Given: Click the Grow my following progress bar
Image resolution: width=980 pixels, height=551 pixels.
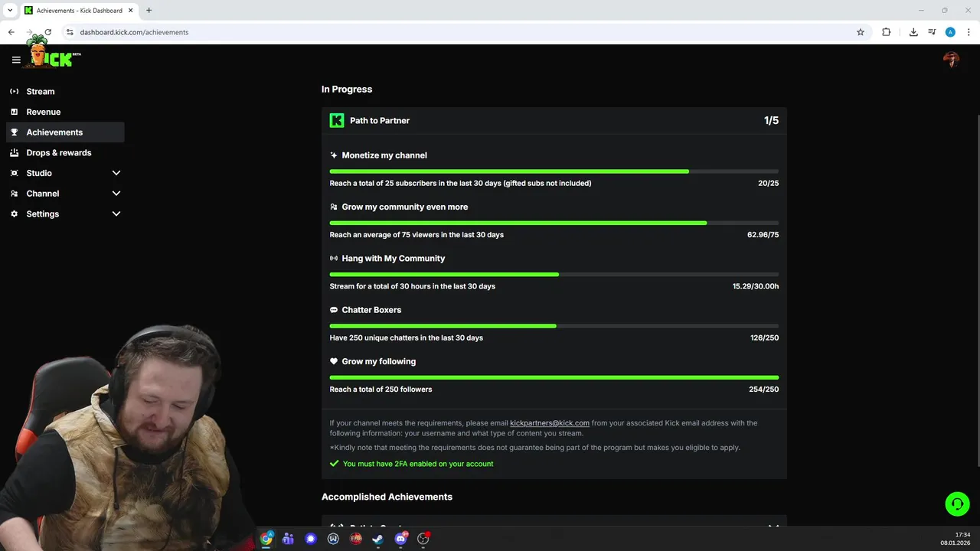Looking at the screenshot, I should point(554,377).
